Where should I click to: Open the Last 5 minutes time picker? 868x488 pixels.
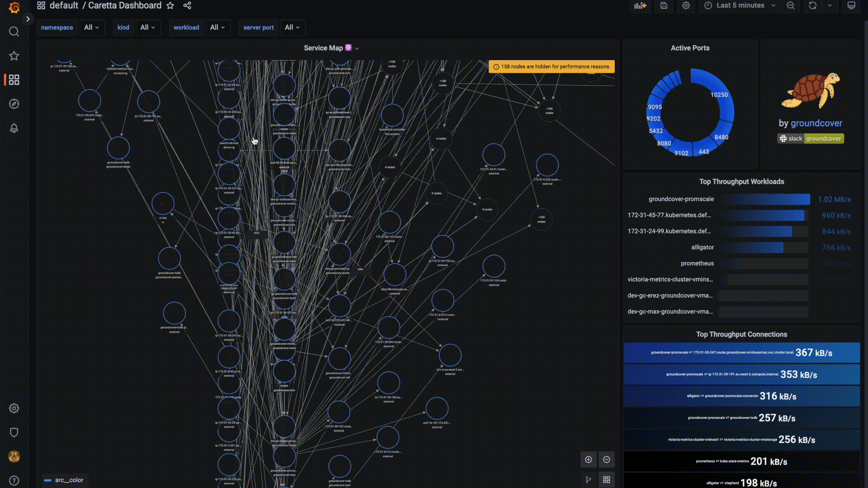tap(740, 5)
